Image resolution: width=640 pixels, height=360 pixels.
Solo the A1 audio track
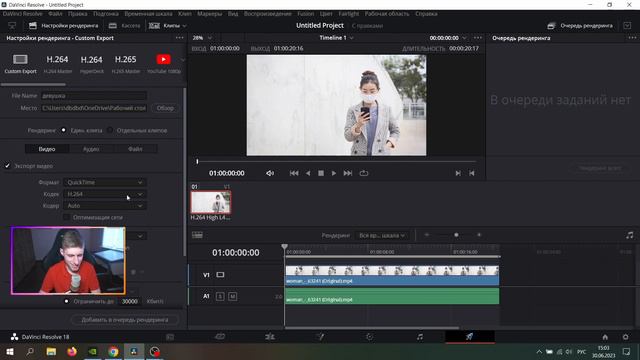(x=220, y=296)
